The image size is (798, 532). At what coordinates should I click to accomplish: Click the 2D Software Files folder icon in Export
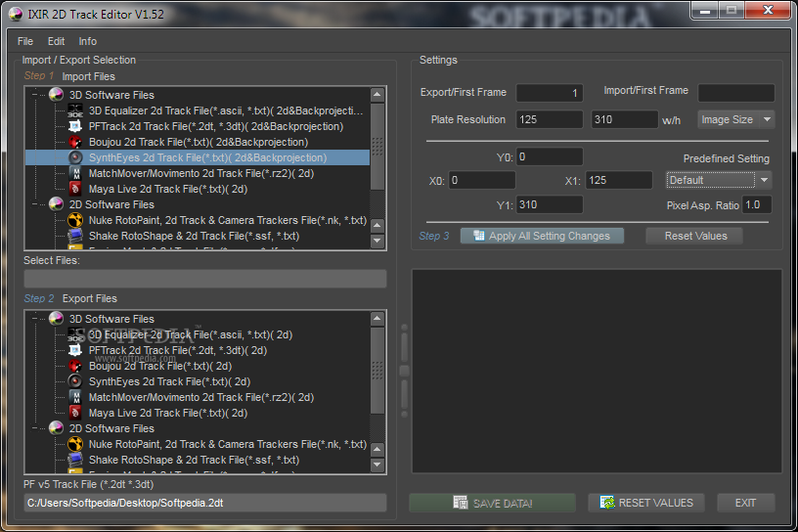[56, 428]
